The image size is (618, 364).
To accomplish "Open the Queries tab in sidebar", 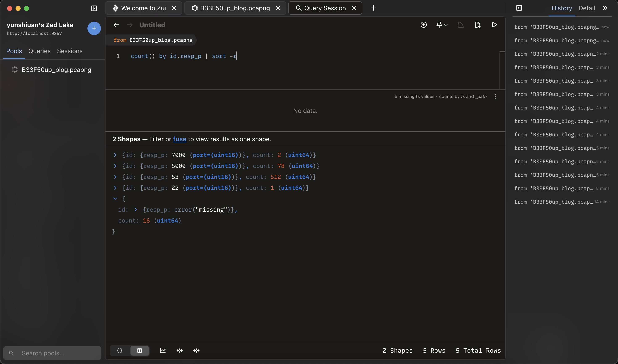I will pos(40,51).
